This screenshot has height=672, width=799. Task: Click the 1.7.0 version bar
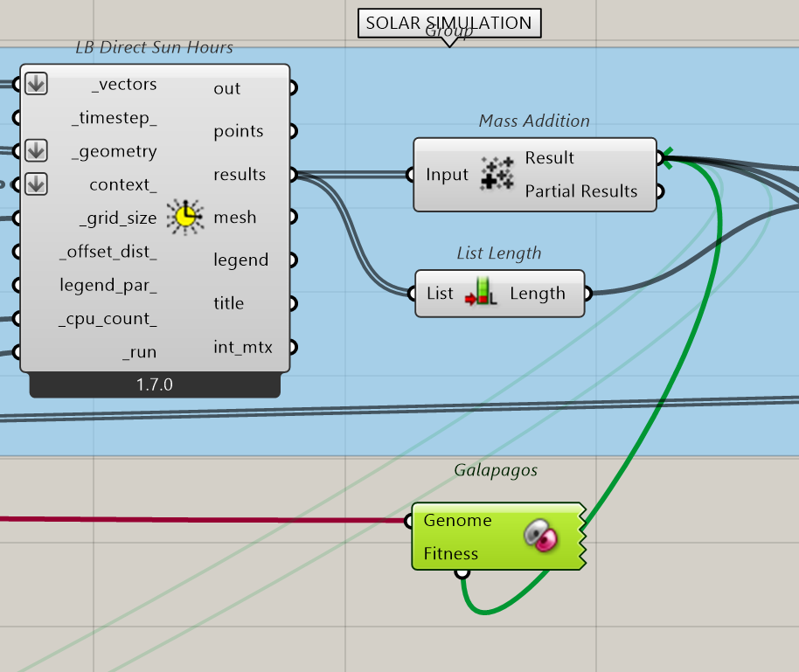coord(155,384)
